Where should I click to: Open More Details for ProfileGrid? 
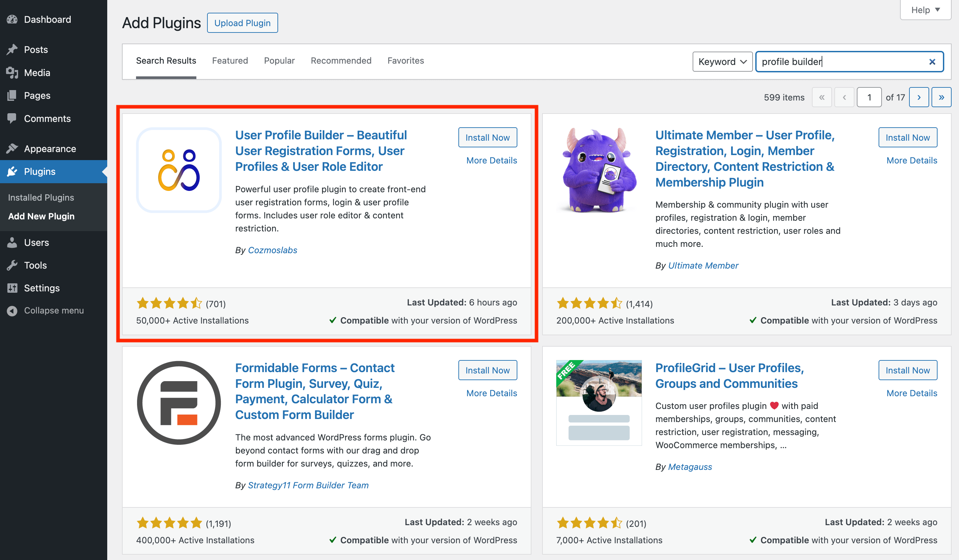[x=912, y=393]
